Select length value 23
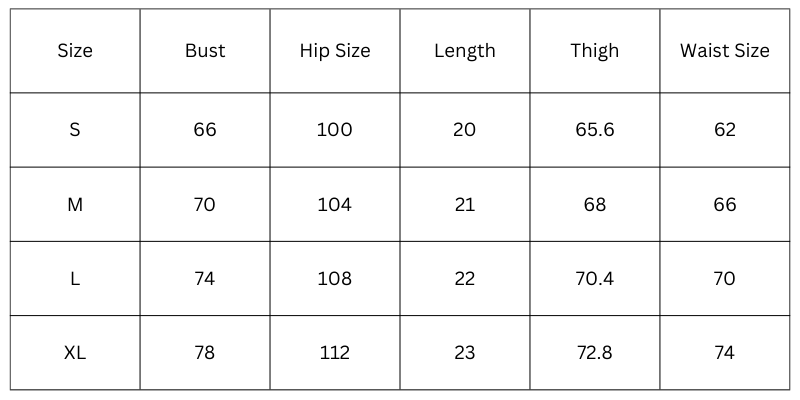 point(465,353)
